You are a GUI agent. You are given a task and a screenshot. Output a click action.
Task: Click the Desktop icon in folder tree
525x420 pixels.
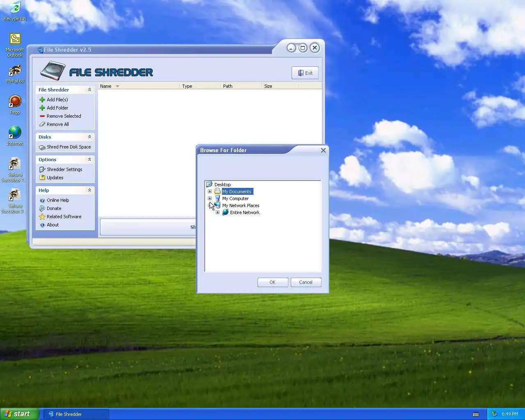pyautogui.click(x=209, y=185)
